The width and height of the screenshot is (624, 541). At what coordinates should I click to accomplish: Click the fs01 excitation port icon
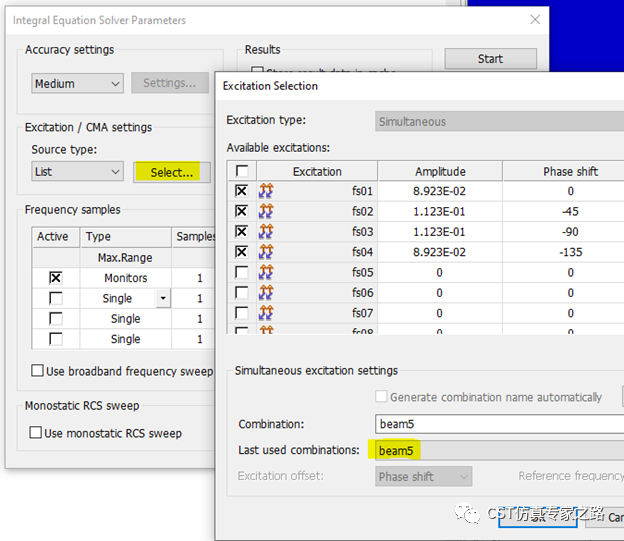[266, 191]
